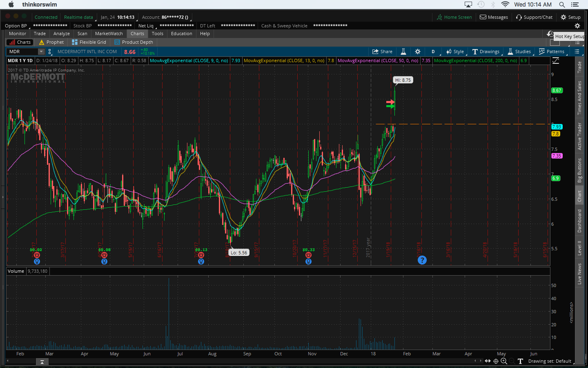The width and height of the screenshot is (588, 368).
Task: Toggle the Active Trader side panel
Action: click(579, 136)
